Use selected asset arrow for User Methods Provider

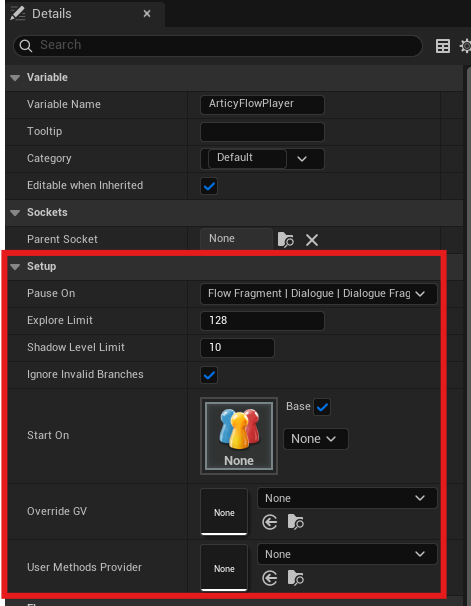click(269, 579)
